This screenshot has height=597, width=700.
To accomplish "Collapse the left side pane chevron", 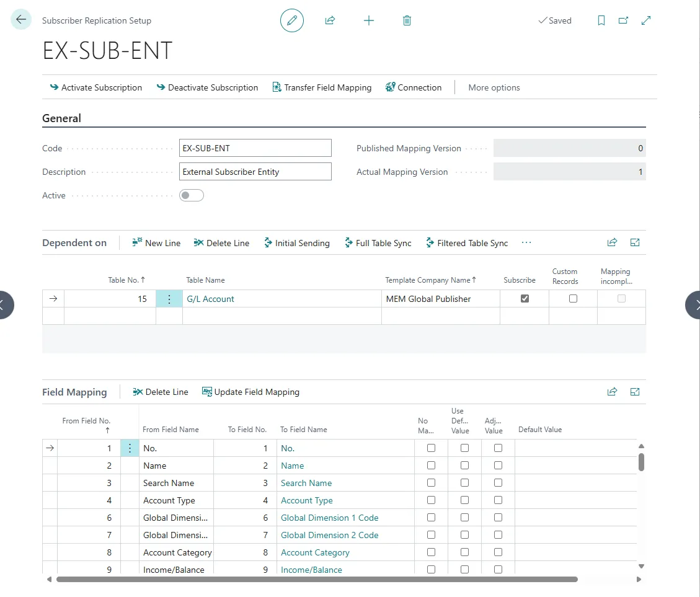I will [x=3, y=305].
